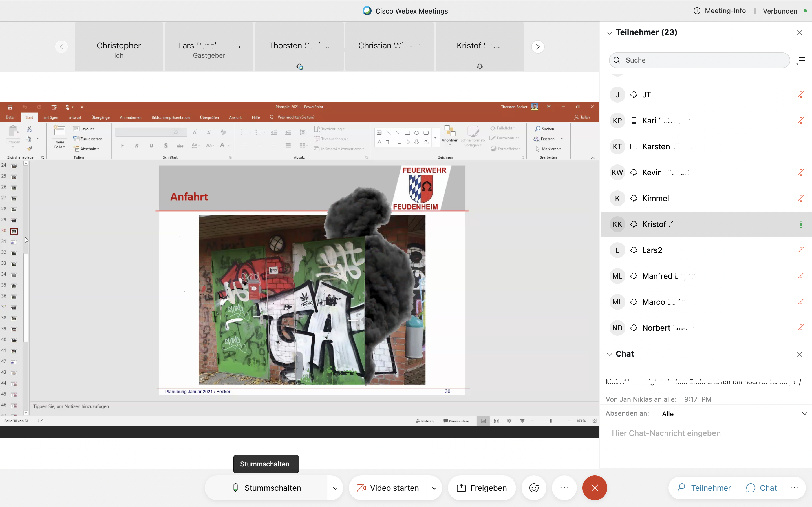Open the more options ellipsis beside Freigeben
The width and height of the screenshot is (812, 507).
point(564,488)
